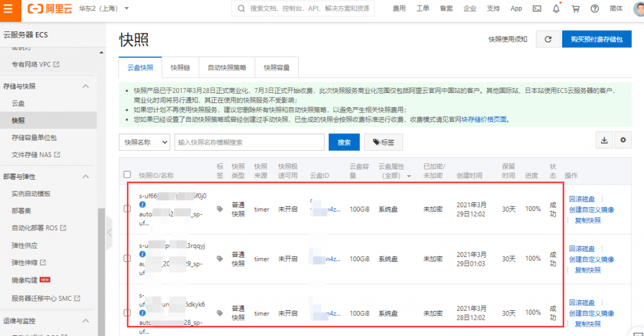Switch to the 快照链 tab

point(180,67)
